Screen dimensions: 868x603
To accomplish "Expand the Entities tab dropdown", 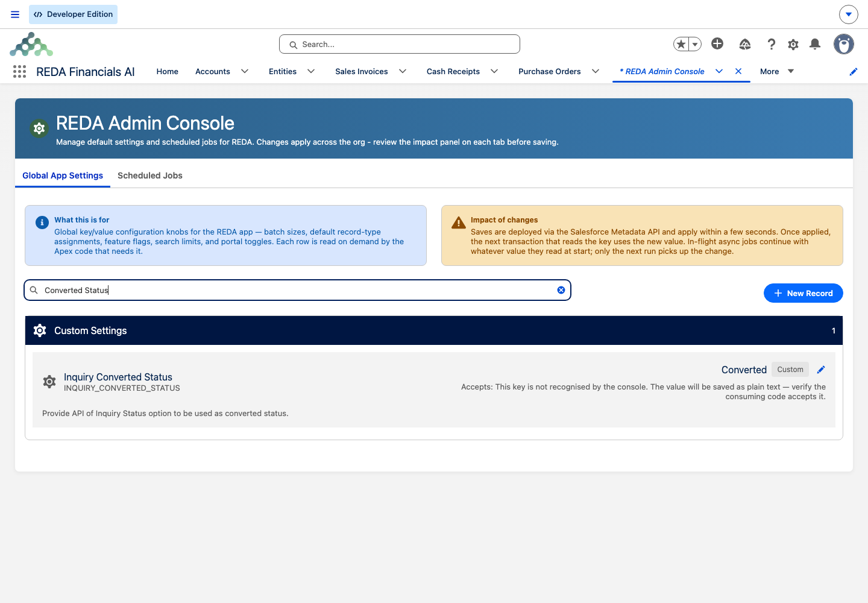I will point(311,71).
